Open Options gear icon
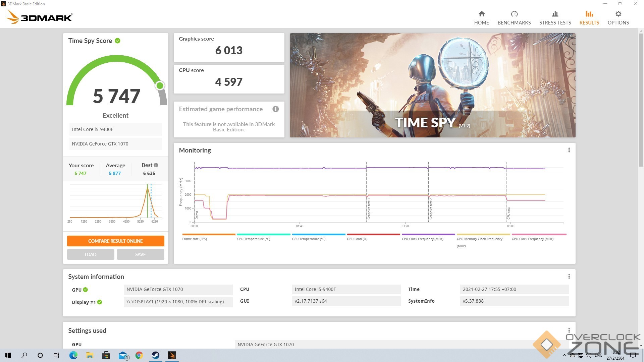The width and height of the screenshot is (644, 362). 618,14
